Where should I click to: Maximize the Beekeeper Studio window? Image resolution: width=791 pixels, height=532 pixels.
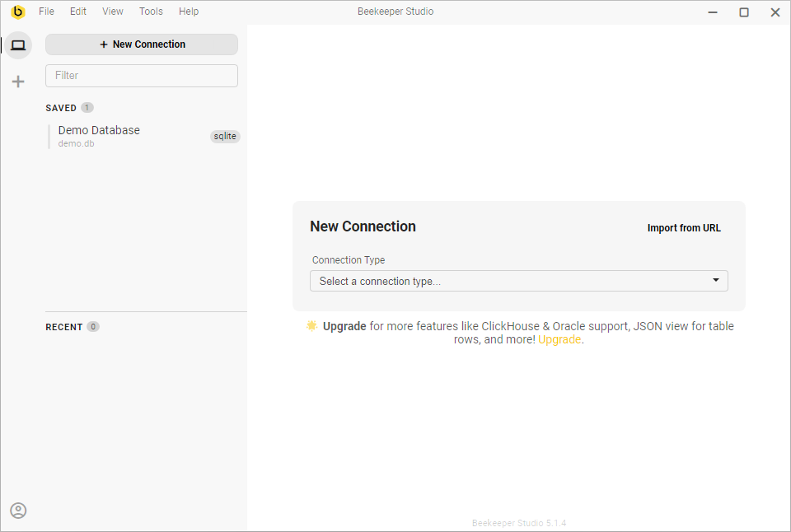(x=744, y=12)
